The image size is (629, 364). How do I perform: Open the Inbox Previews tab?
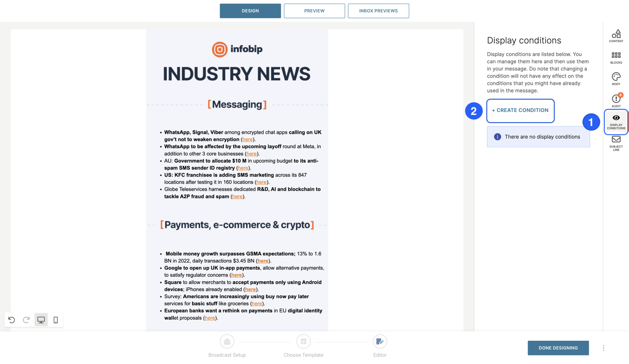[378, 11]
